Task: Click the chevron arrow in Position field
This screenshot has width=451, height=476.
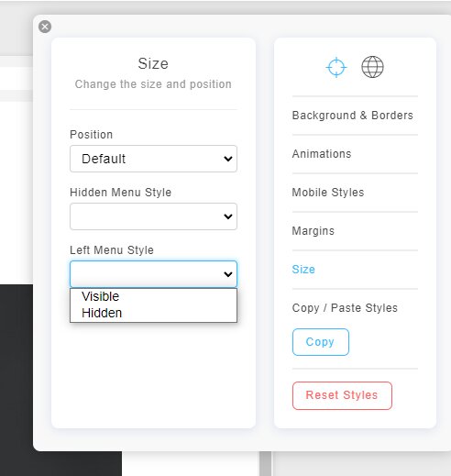Action: coord(228,159)
